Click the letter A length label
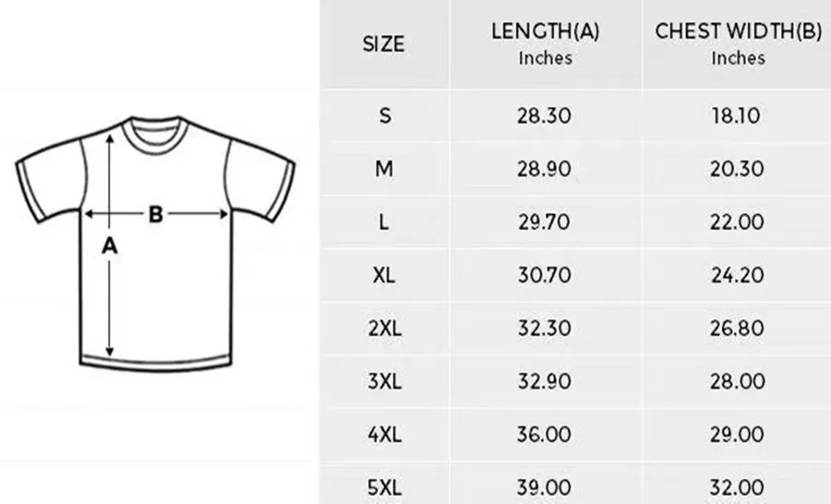This screenshot has height=504, width=831. tap(110, 246)
